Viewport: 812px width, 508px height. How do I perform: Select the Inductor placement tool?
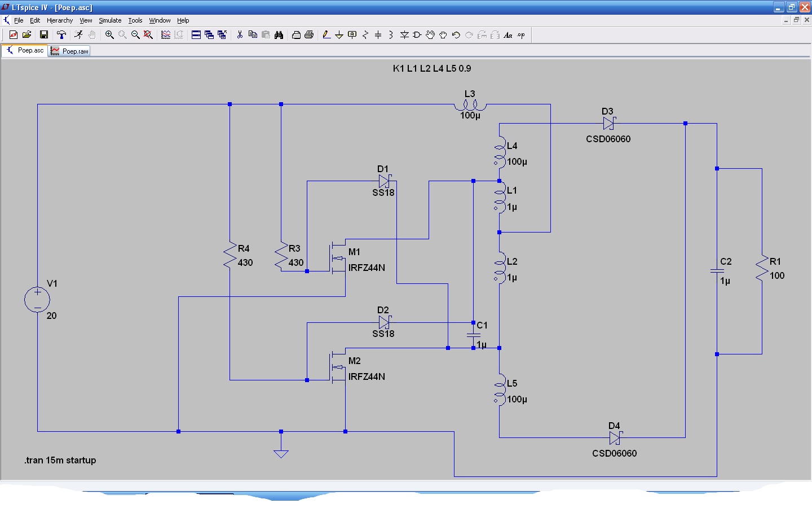(x=391, y=35)
